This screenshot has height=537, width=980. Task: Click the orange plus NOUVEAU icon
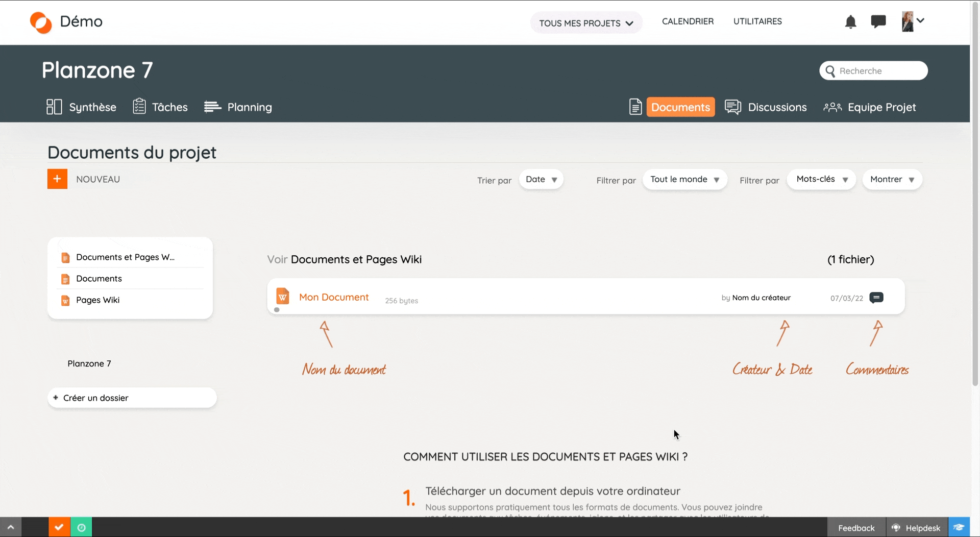point(57,179)
